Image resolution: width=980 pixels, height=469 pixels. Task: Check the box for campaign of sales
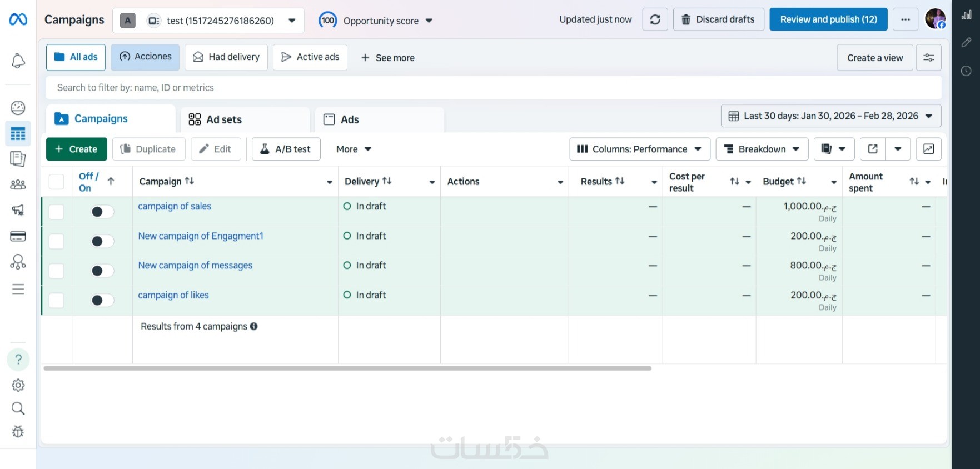57,212
